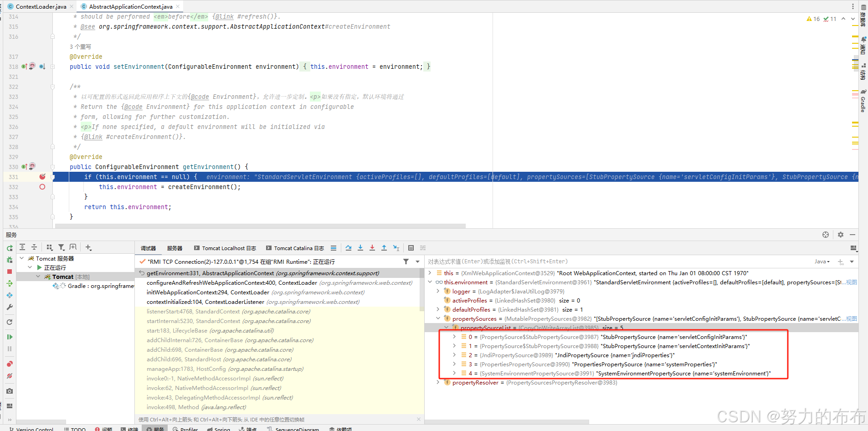
Task: Click the 视图 link for this.environment
Action: tap(852, 282)
